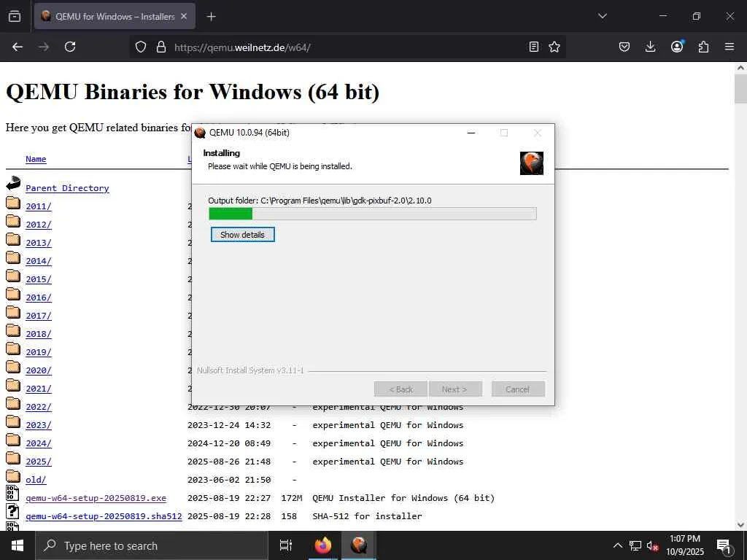Go back to the previous page in Firefox
This screenshot has width=747, height=560.
click(x=18, y=47)
